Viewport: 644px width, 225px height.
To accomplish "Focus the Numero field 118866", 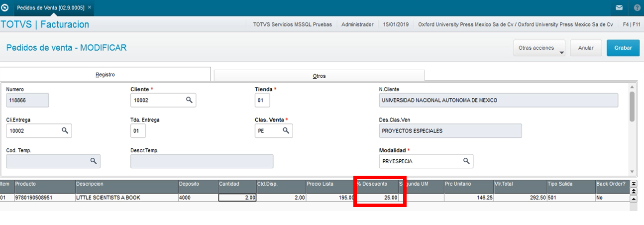I will click(x=27, y=100).
